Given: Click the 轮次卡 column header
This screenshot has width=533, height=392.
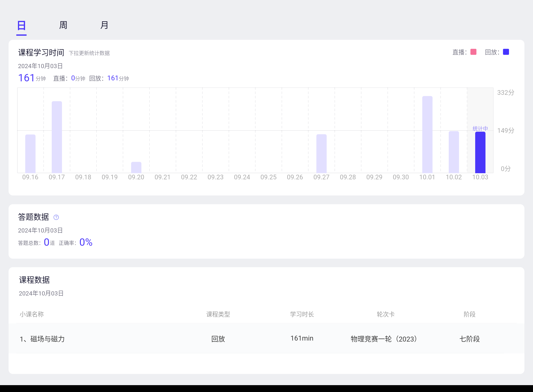Looking at the screenshot, I should tap(386, 314).
